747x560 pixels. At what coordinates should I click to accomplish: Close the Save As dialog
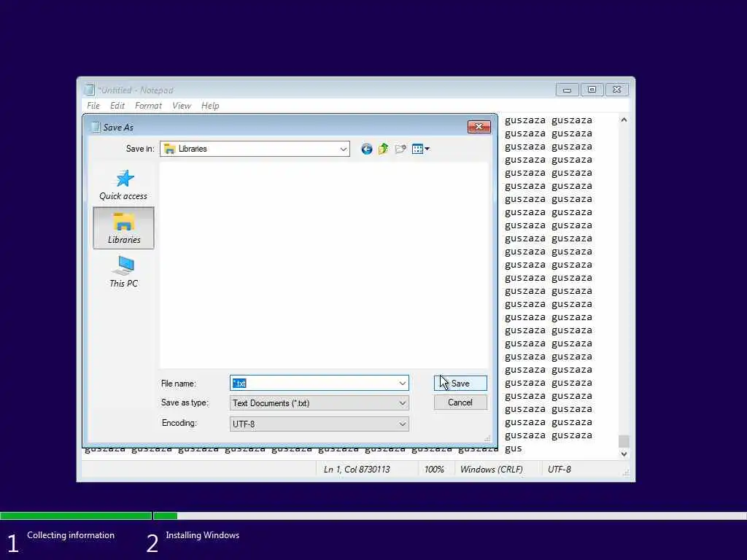coord(479,127)
